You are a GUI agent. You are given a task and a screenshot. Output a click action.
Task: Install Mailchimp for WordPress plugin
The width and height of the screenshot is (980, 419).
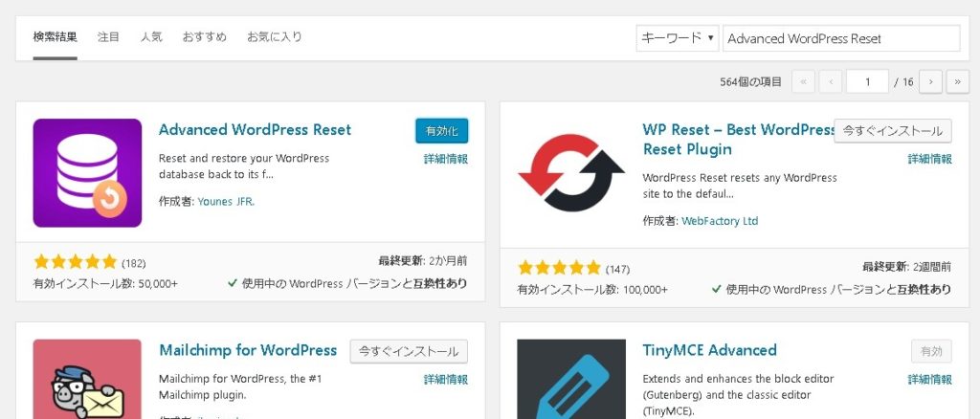409,351
